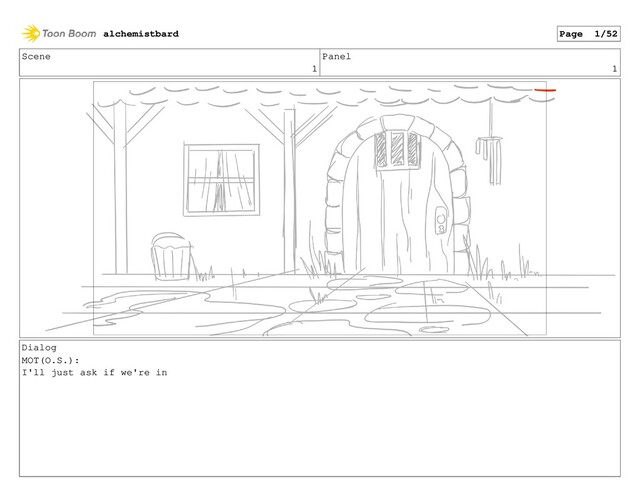Click the 'Dialog' heading

click(x=39, y=348)
